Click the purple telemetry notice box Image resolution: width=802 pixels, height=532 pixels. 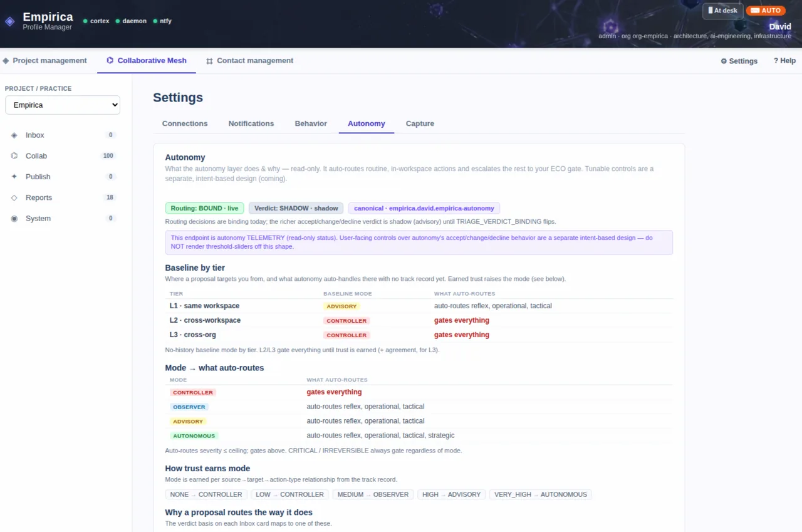[x=419, y=243]
